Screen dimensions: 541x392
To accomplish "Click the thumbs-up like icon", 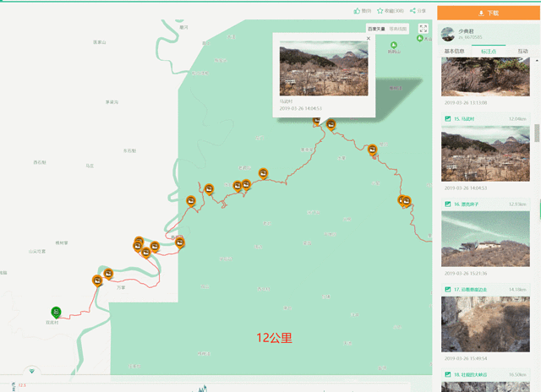I will (x=358, y=11).
